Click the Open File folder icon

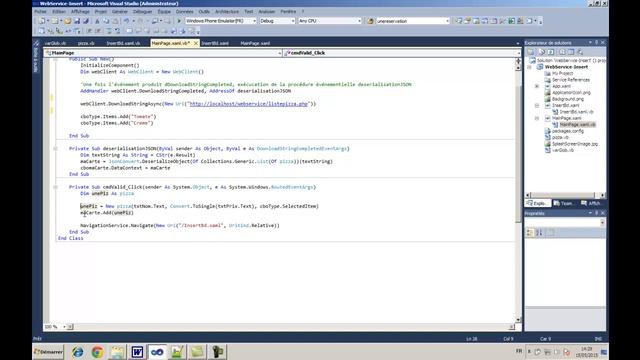click(x=68, y=21)
